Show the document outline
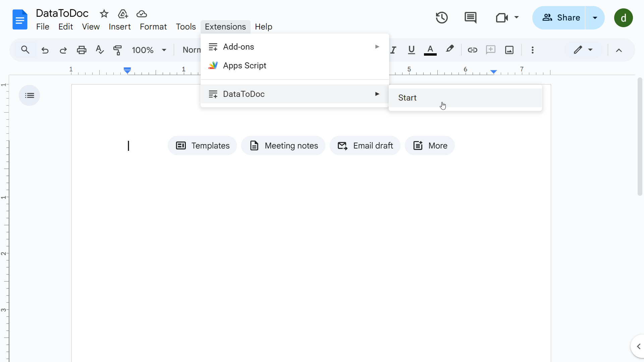 point(30,96)
